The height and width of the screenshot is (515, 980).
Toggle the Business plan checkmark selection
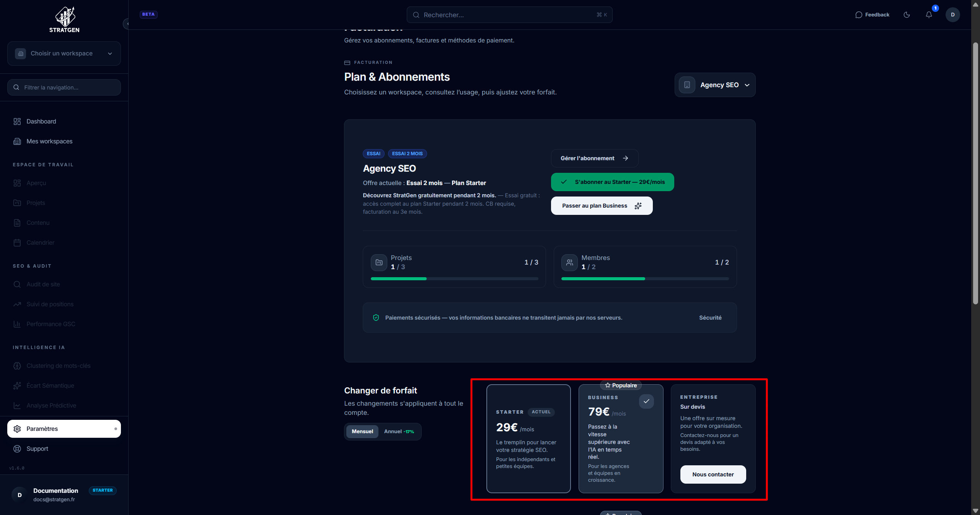[x=646, y=401]
